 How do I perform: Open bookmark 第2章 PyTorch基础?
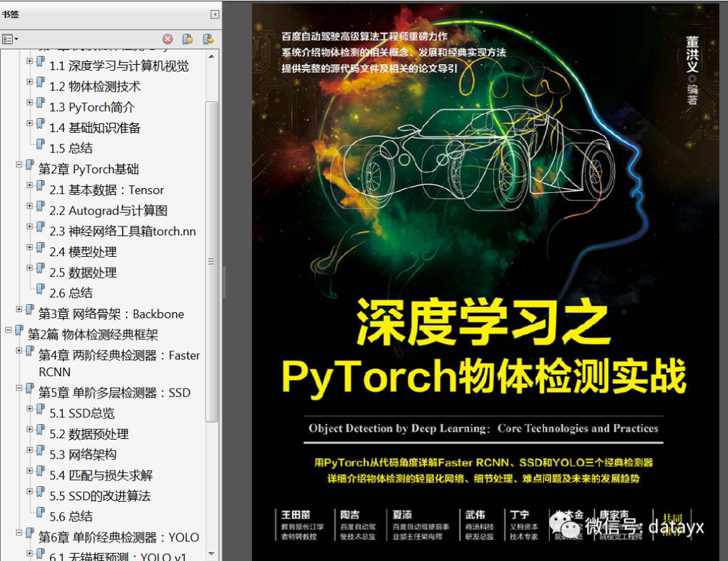tap(89, 169)
